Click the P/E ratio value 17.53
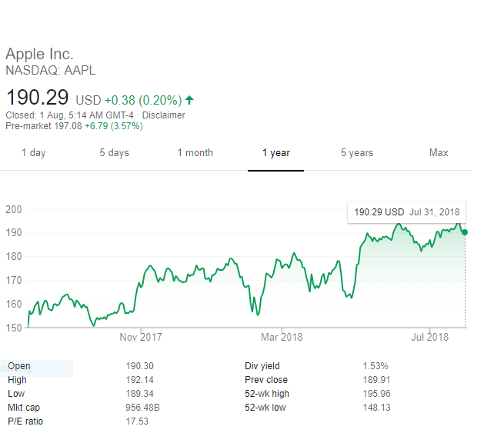Image resolution: width=504 pixels, height=433 pixels. pos(137,421)
